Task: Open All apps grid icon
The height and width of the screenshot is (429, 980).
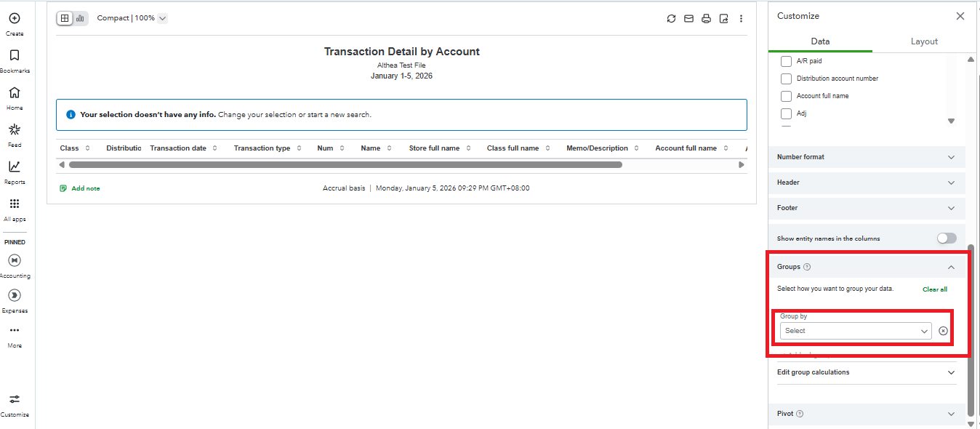Action: [x=15, y=204]
